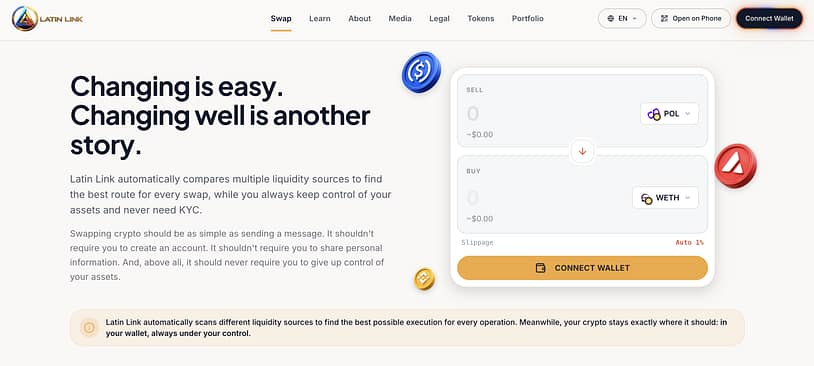Select the Buy amount input field
This screenshot has height=366, width=814.
(542, 198)
